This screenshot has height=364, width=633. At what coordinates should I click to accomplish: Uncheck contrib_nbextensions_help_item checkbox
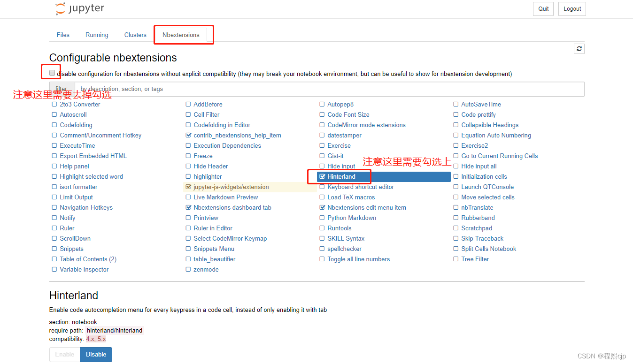click(x=188, y=135)
